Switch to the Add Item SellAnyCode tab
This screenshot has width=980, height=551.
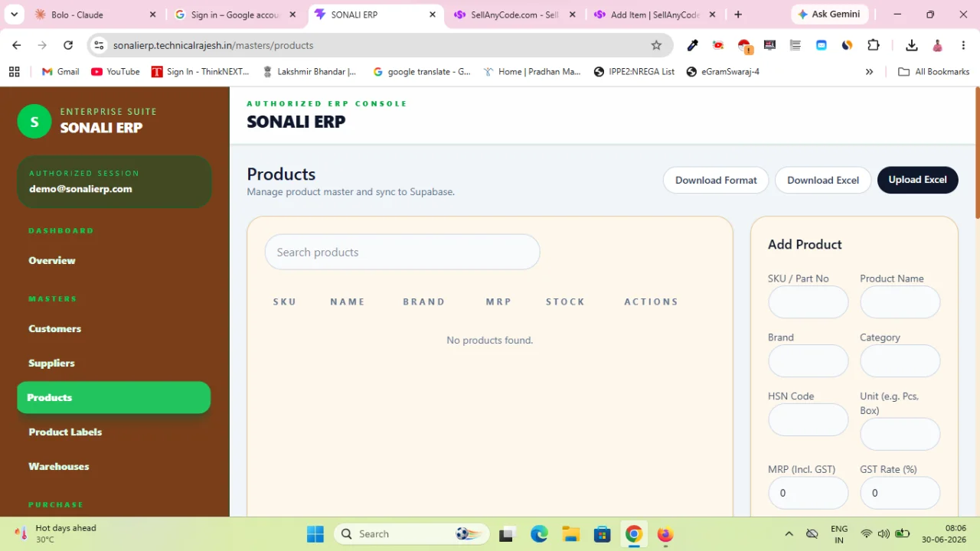(x=655, y=15)
